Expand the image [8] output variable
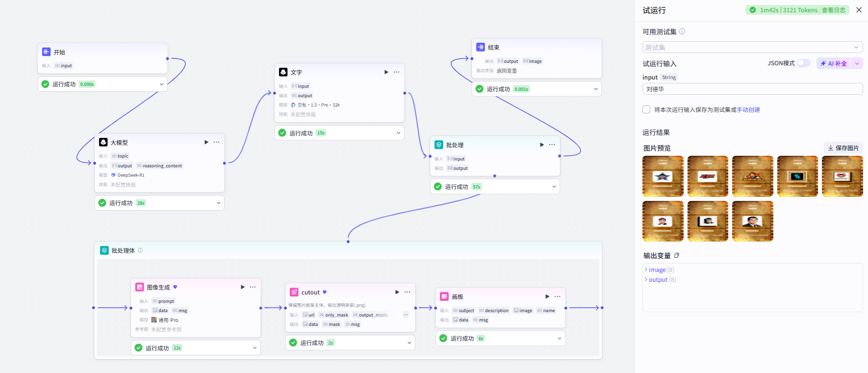 [659, 270]
